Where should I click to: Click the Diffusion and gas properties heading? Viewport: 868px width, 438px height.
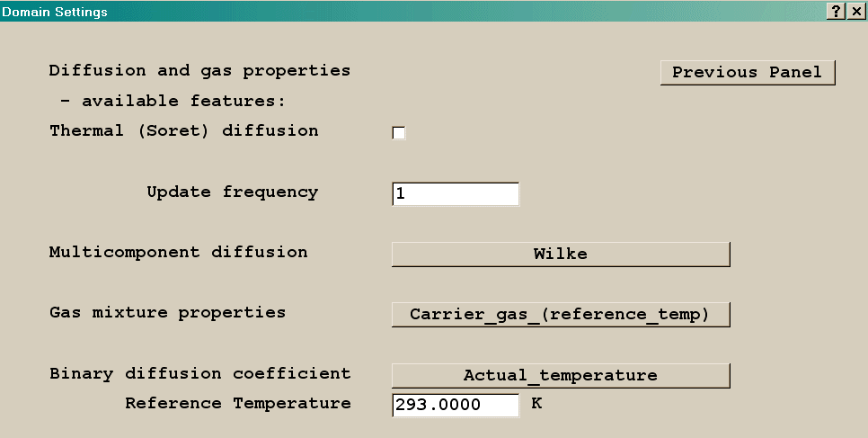[x=199, y=71]
